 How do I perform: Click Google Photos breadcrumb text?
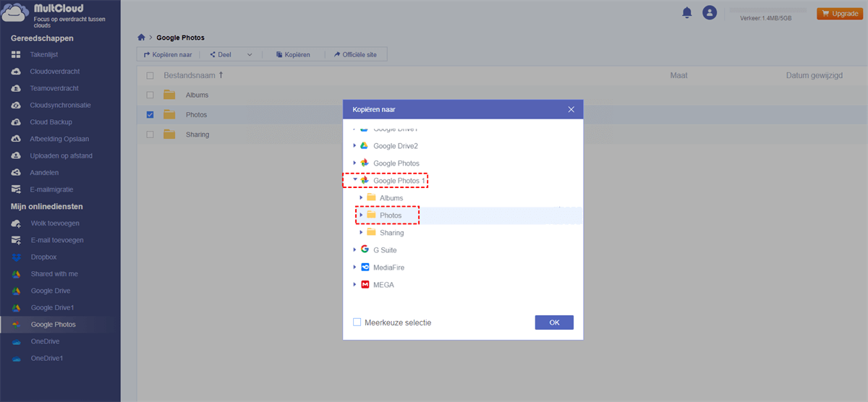181,38
